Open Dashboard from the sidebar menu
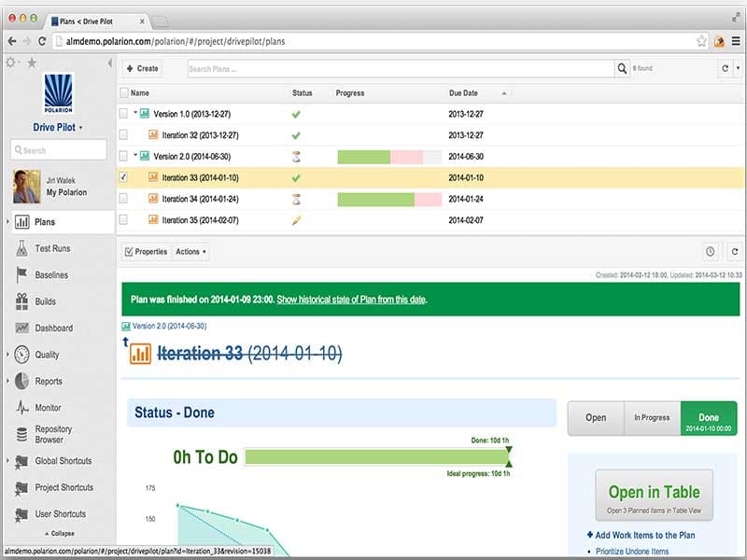This screenshot has width=747, height=560. 53,328
